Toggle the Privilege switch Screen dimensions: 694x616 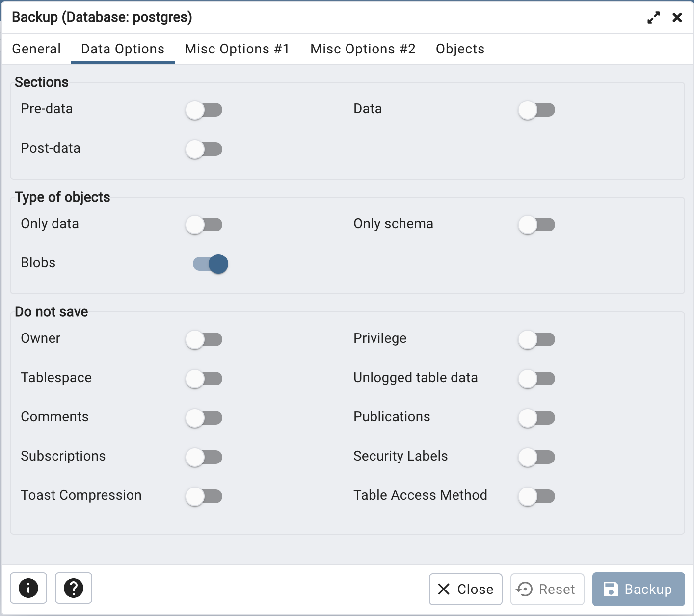coord(536,339)
